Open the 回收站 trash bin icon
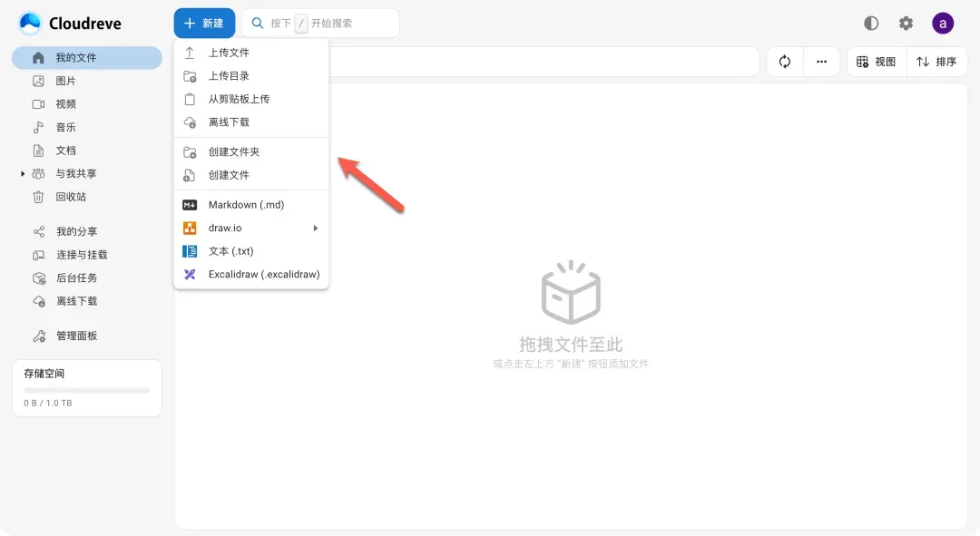980x536 pixels. [38, 197]
